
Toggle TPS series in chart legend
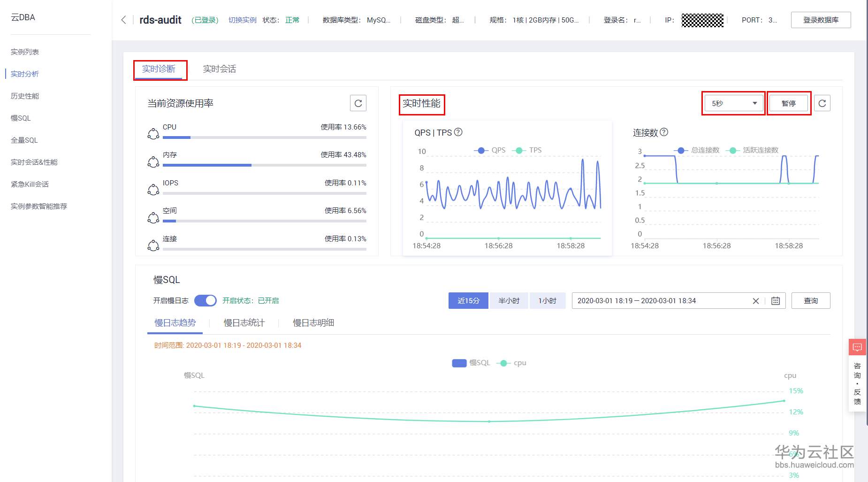click(526, 150)
